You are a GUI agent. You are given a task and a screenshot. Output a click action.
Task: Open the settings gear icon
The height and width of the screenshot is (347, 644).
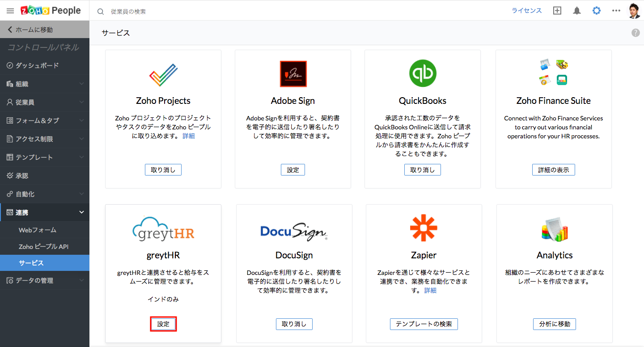(597, 11)
